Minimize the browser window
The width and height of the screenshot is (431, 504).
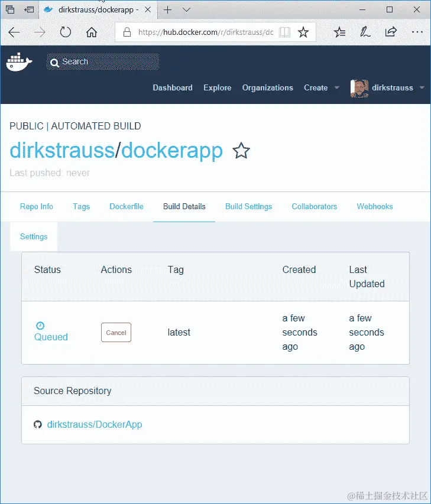click(x=362, y=9)
